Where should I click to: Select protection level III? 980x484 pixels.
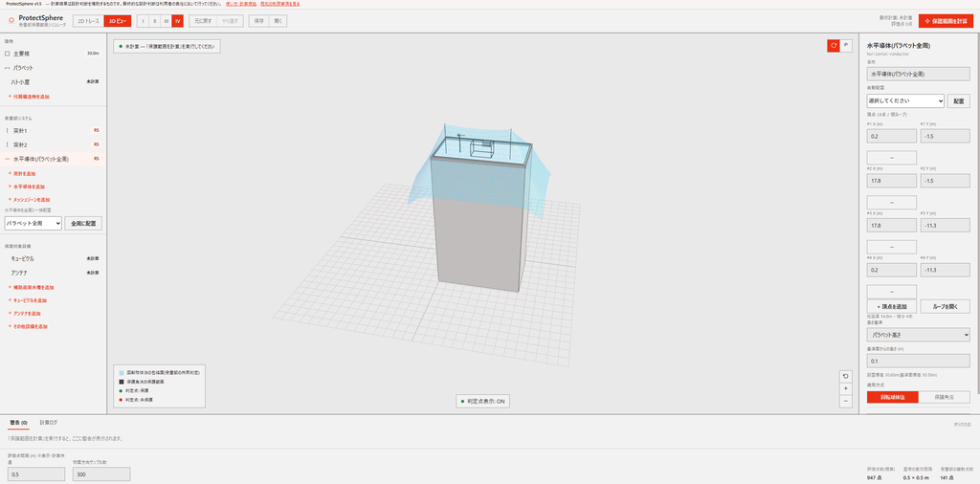coord(166,21)
